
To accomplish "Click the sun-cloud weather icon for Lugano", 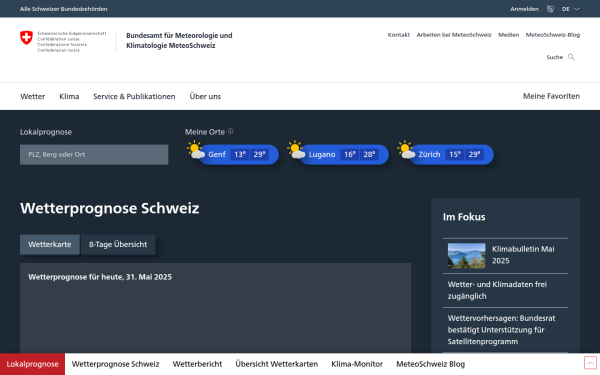I will coord(296,150).
